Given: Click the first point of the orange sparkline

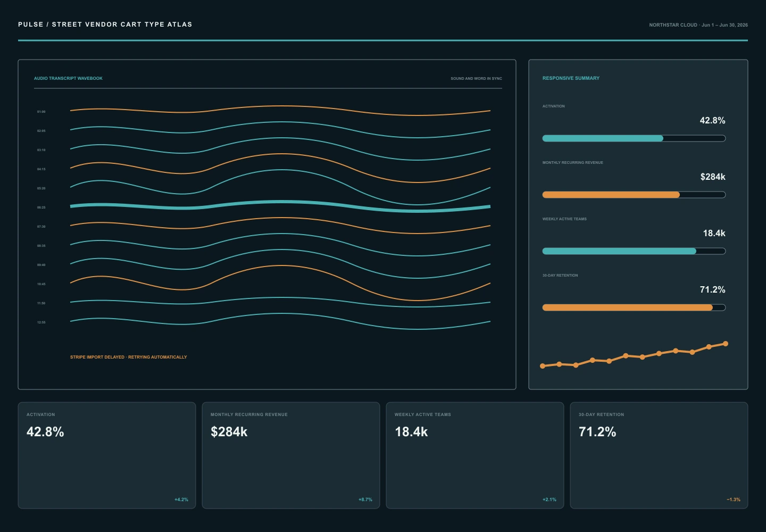Looking at the screenshot, I should pyautogui.click(x=543, y=366).
